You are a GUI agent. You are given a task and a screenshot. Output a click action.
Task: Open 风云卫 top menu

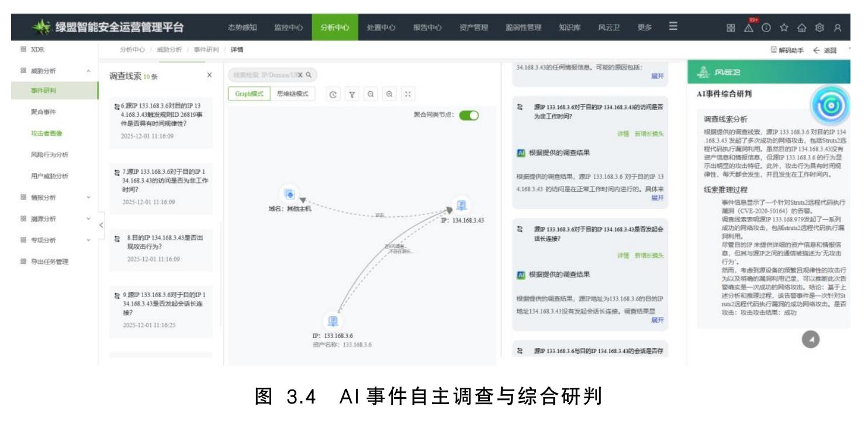point(608,27)
